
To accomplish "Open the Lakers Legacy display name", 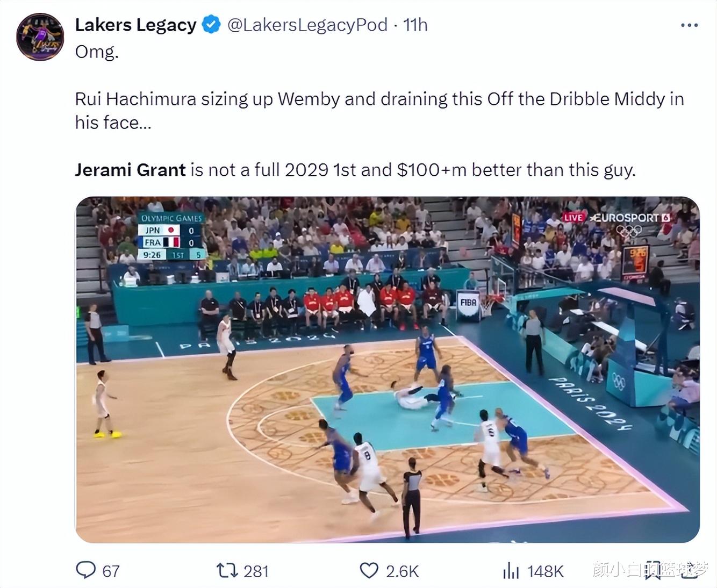I will (x=135, y=25).
